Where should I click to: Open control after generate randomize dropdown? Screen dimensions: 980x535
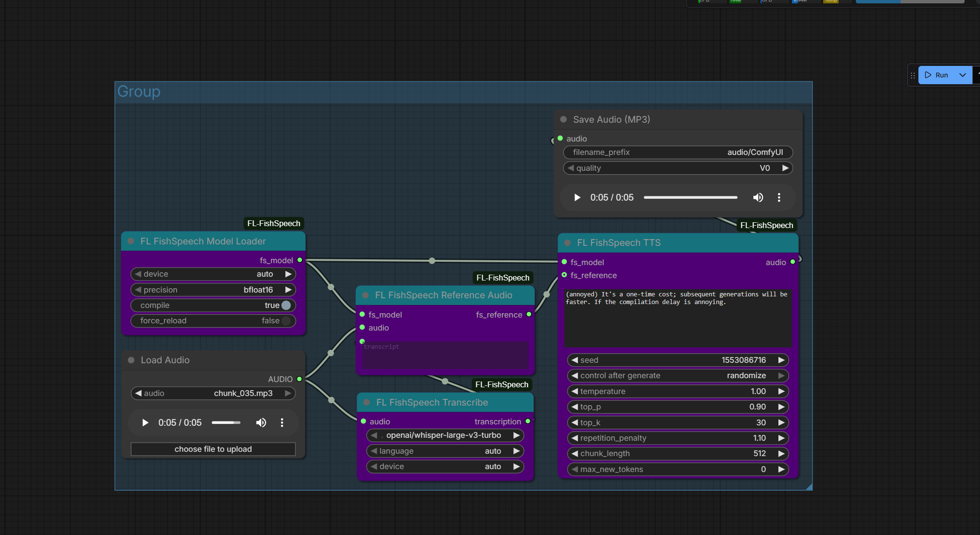click(678, 375)
